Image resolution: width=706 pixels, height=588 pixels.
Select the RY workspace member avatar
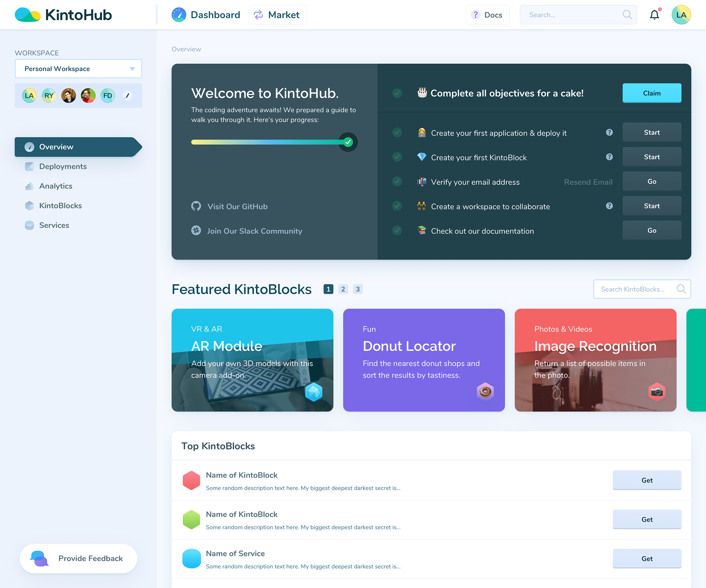pyautogui.click(x=49, y=96)
